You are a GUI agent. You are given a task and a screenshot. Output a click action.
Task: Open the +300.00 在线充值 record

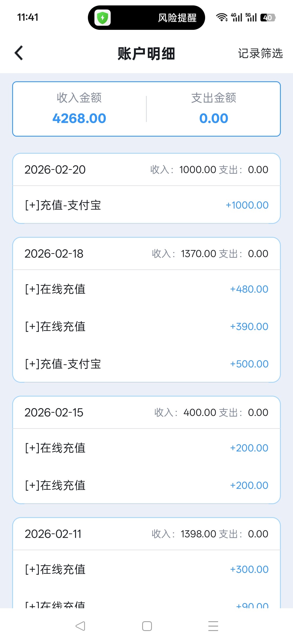tap(146, 569)
